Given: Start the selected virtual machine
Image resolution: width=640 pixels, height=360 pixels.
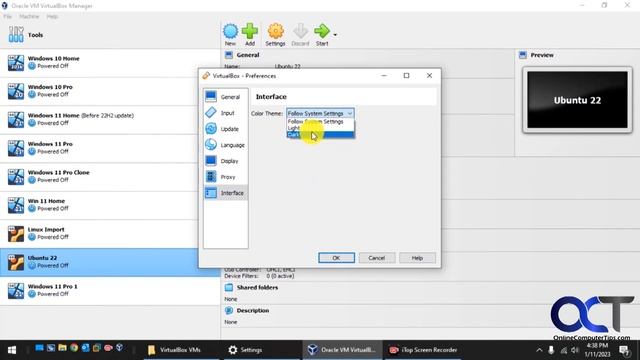Looking at the screenshot, I should tap(322, 35).
